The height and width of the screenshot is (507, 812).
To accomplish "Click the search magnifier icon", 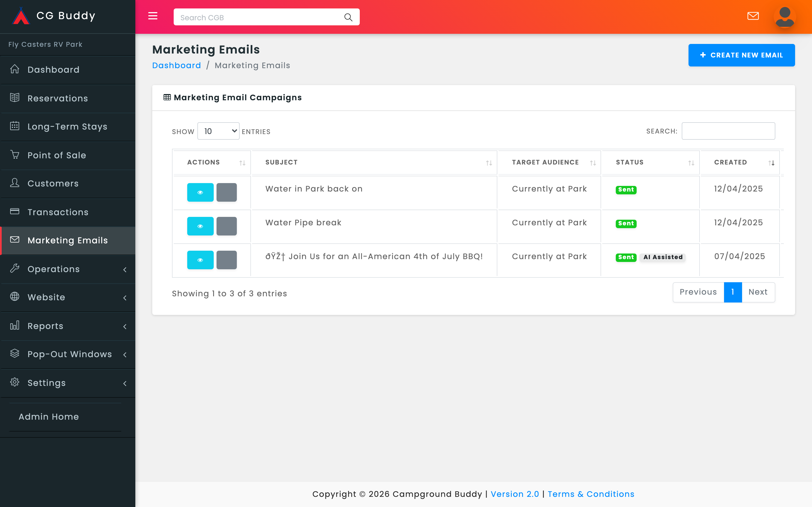I will [x=348, y=17].
